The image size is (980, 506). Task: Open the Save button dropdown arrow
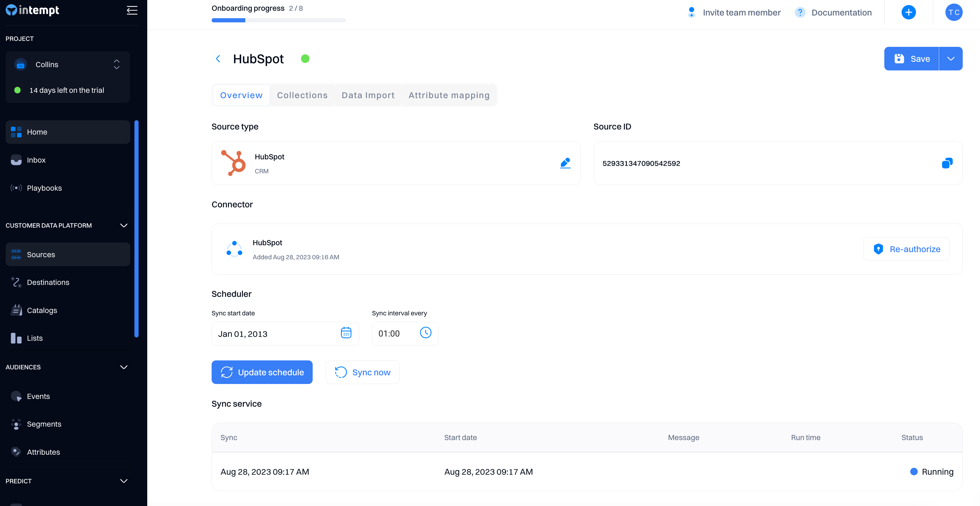click(x=951, y=59)
